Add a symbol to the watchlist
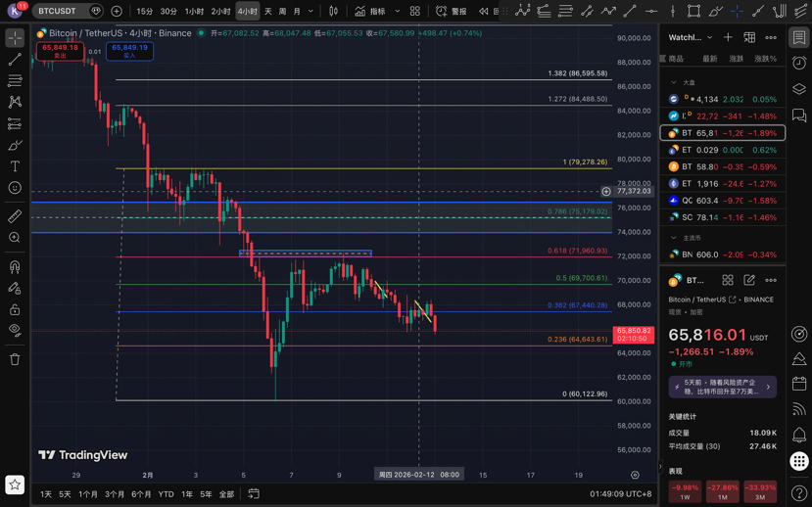Image resolution: width=812 pixels, height=507 pixels. tap(728, 37)
